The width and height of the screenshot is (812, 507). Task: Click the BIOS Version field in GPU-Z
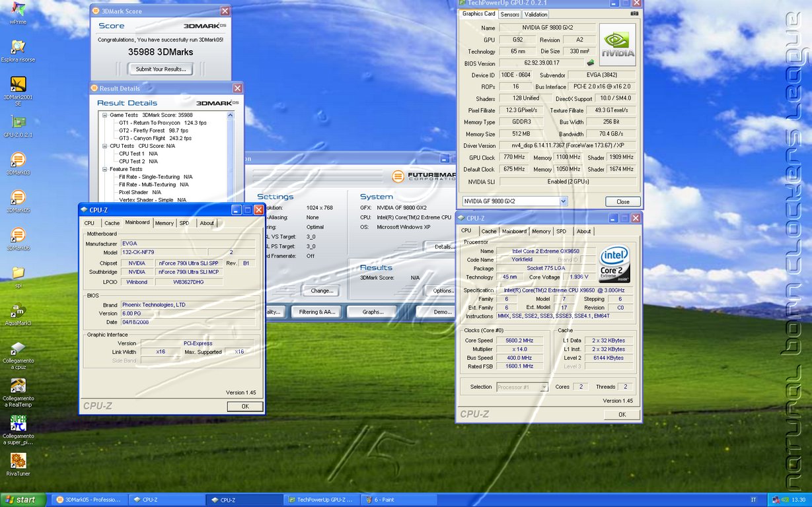(x=542, y=63)
